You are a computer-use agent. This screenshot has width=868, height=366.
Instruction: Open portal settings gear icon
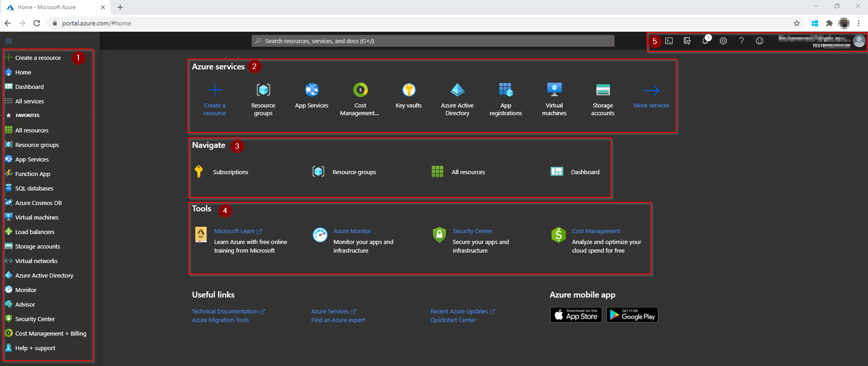tap(723, 41)
